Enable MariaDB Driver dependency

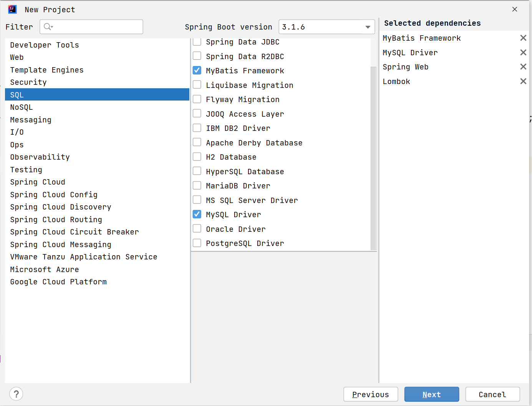pos(197,185)
